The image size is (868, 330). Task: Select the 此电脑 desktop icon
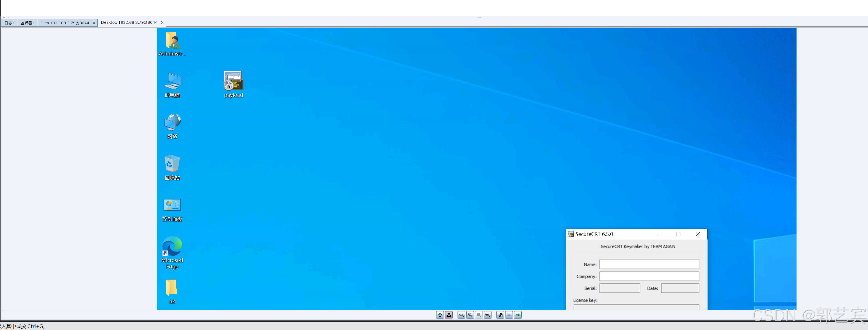pyautogui.click(x=172, y=85)
